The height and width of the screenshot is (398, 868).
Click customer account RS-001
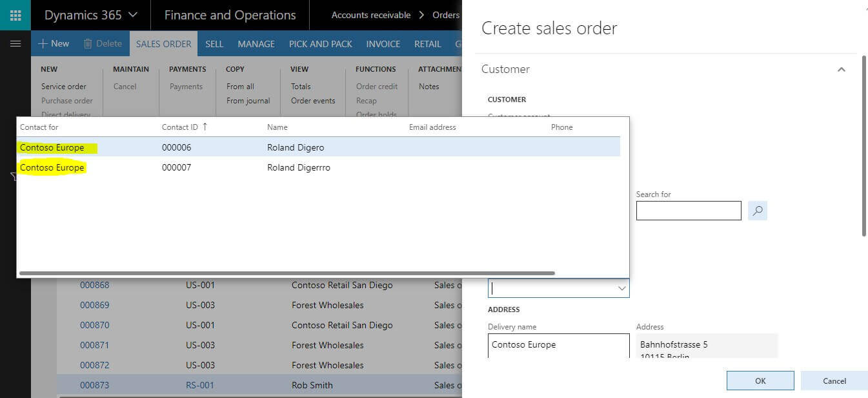(200, 385)
